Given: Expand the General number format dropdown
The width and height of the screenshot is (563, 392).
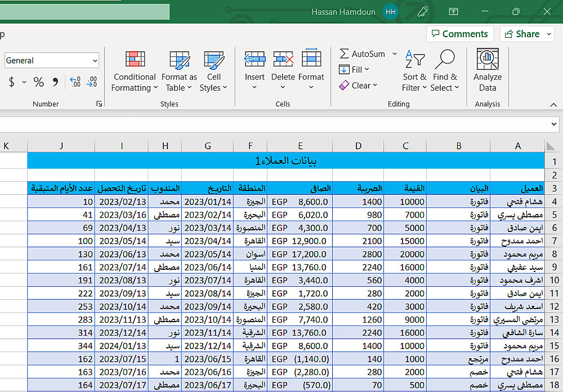Looking at the screenshot, I should (x=95, y=61).
